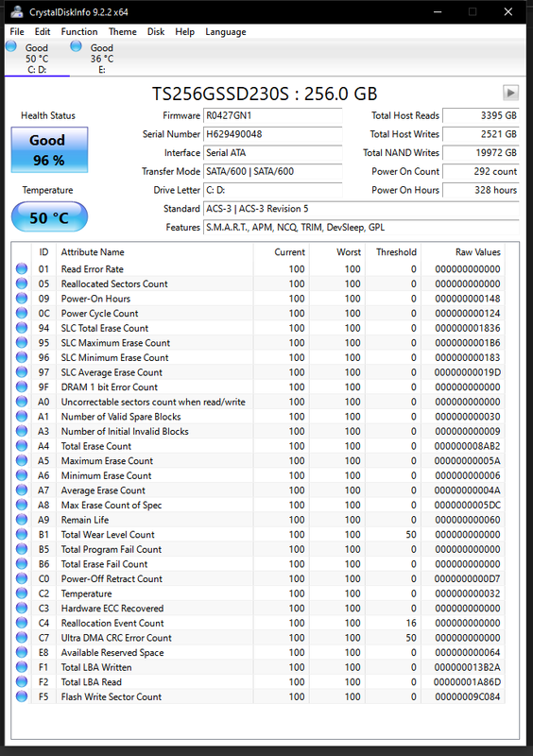Click the Features field with S.M.A.R.T., APM
The image size is (533, 756).
tap(361, 227)
